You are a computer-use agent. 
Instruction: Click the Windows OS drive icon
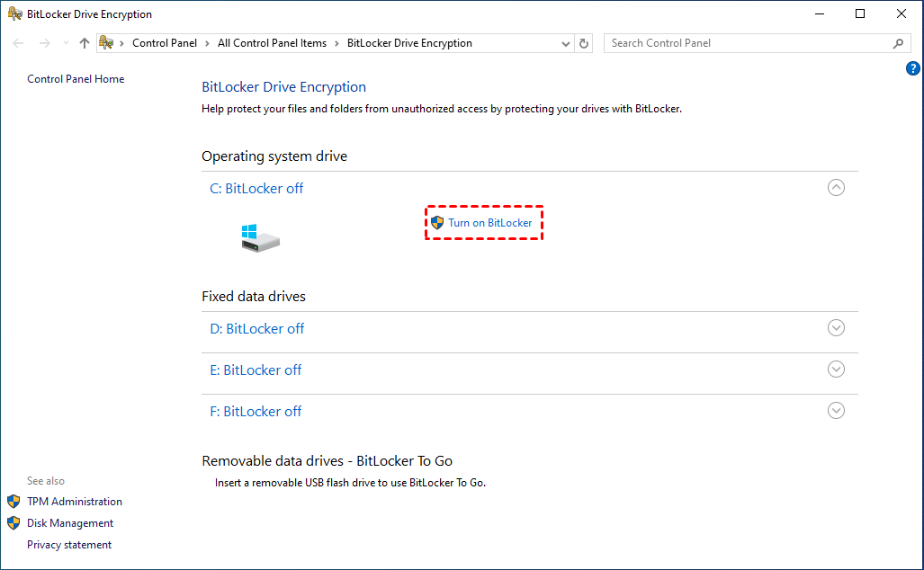click(x=260, y=238)
